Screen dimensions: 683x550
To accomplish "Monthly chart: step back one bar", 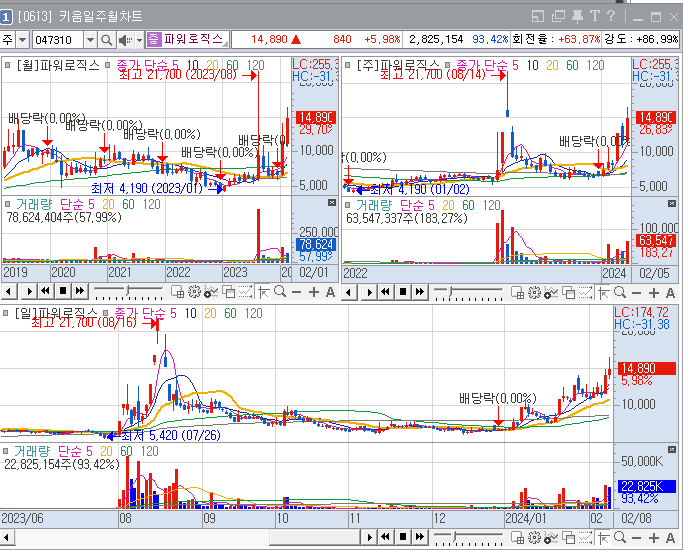I will pos(9,291).
